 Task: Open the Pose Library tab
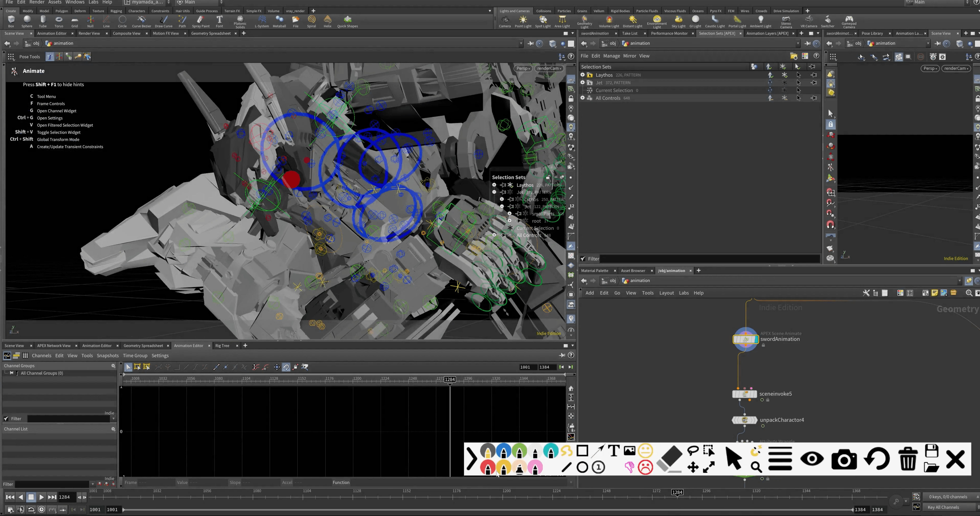click(x=872, y=34)
